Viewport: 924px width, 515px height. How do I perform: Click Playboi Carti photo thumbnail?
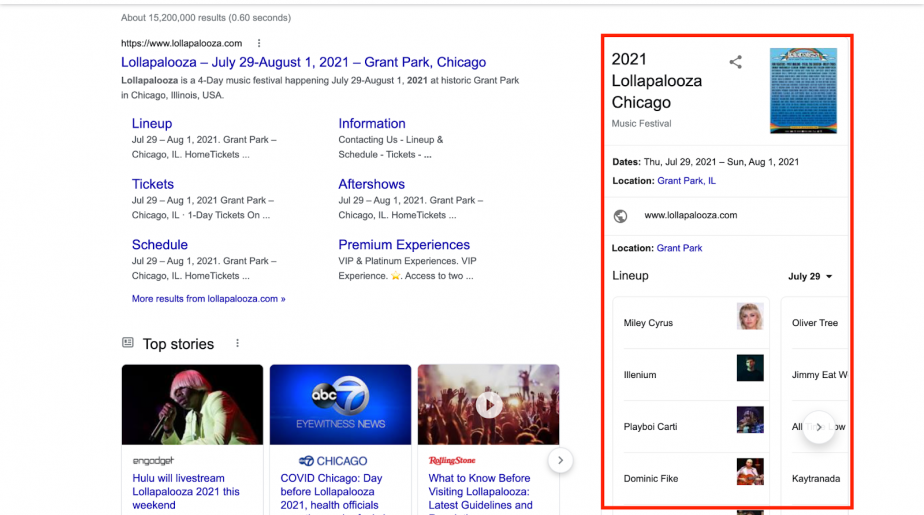pyautogui.click(x=750, y=420)
